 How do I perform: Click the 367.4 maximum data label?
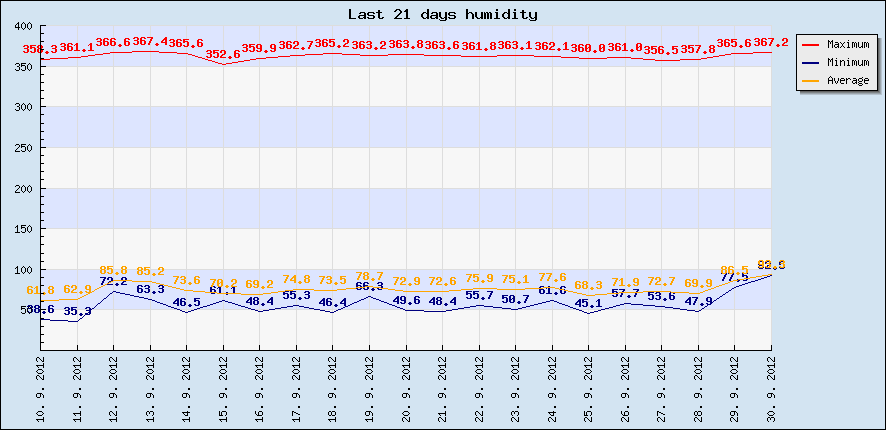(x=150, y=42)
